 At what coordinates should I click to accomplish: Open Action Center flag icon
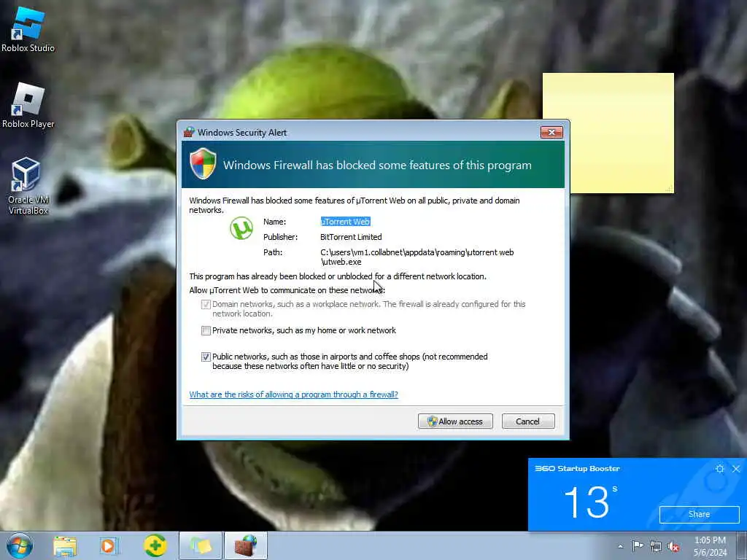coord(638,546)
